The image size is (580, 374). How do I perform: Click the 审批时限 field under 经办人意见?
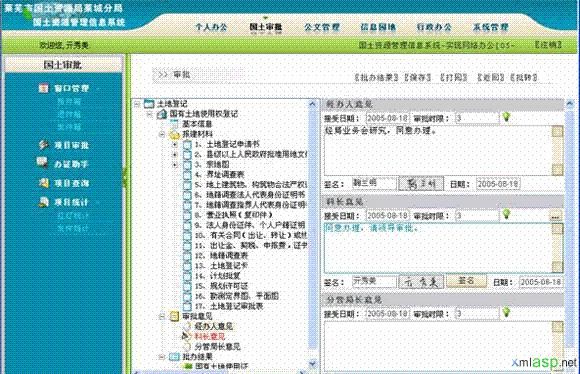tap(477, 118)
